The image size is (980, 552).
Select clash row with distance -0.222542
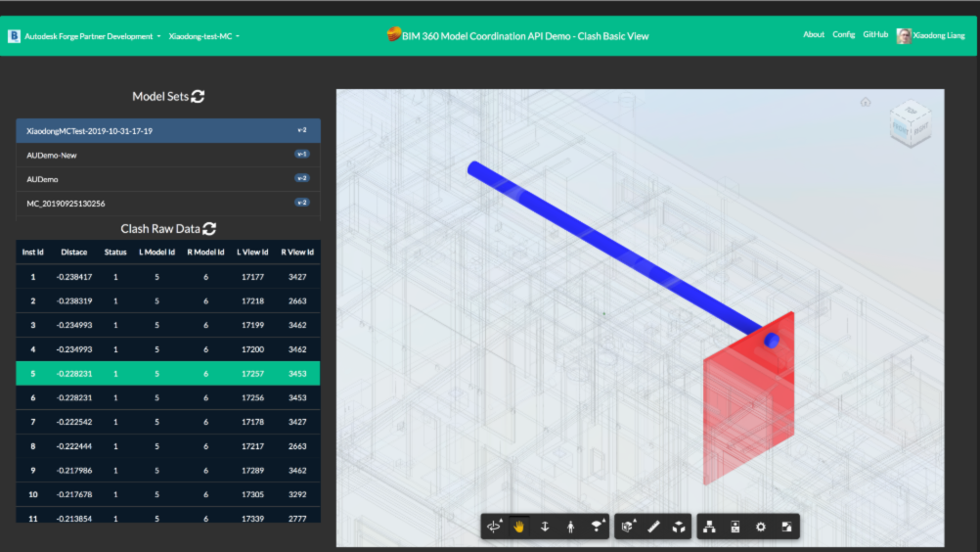168,422
